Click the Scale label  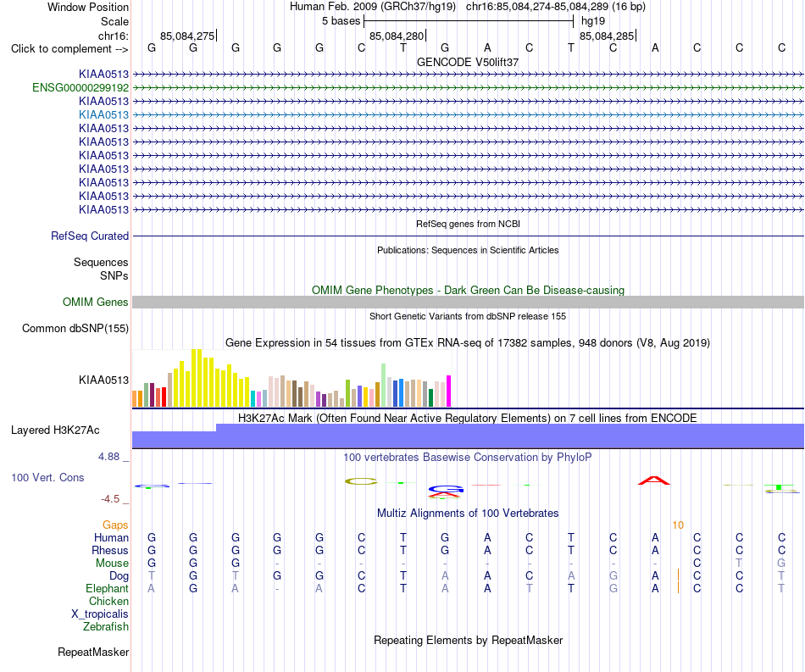click(x=114, y=21)
